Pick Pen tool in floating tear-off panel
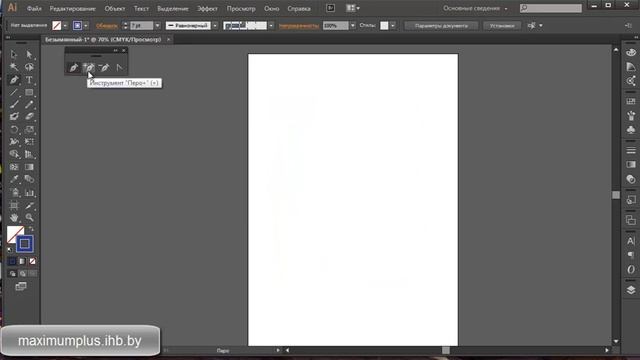Image resolution: width=640 pixels, height=360 pixels. (73, 68)
